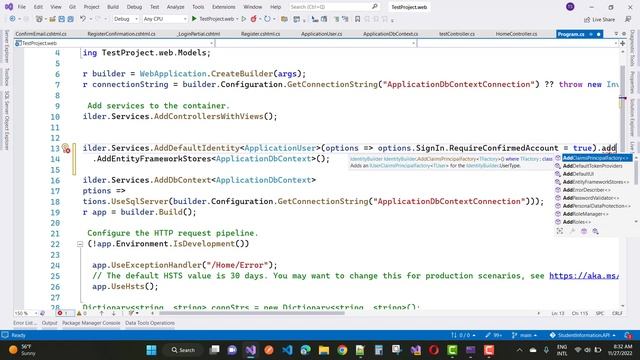This screenshot has height=360, width=640.
Task: Click the bookmark toolbar icon
Action: (x=358, y=19)
